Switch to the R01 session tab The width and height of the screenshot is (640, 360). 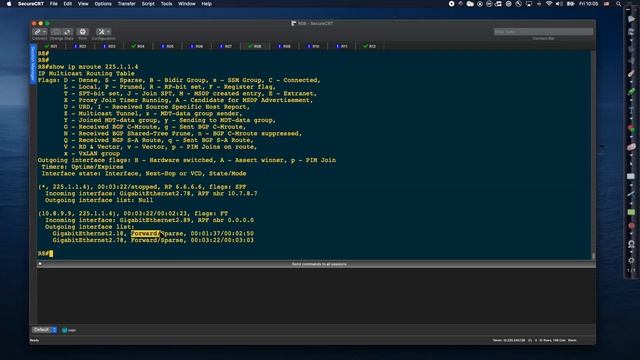click(51, 46)
